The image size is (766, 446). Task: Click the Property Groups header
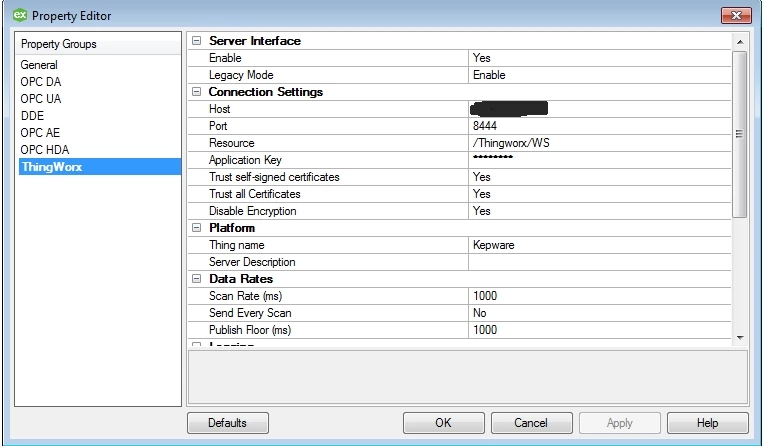coord(99,44)
